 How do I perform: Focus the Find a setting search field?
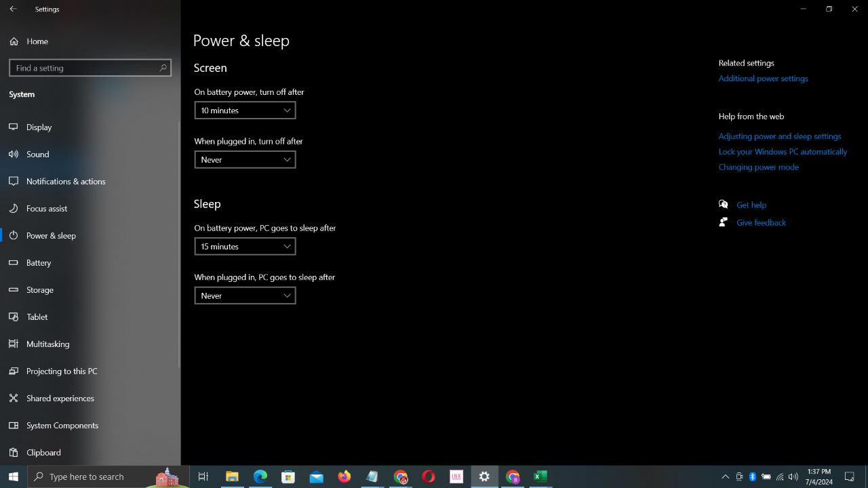click(x=90, y=68)
